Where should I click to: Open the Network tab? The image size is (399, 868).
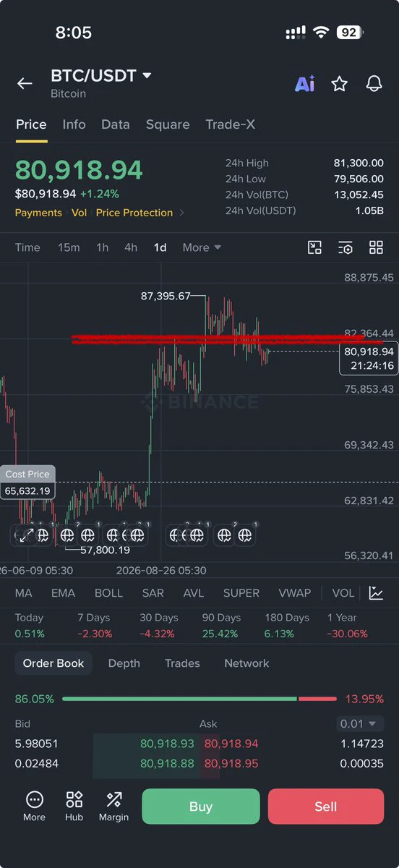[x=246, y=663]
